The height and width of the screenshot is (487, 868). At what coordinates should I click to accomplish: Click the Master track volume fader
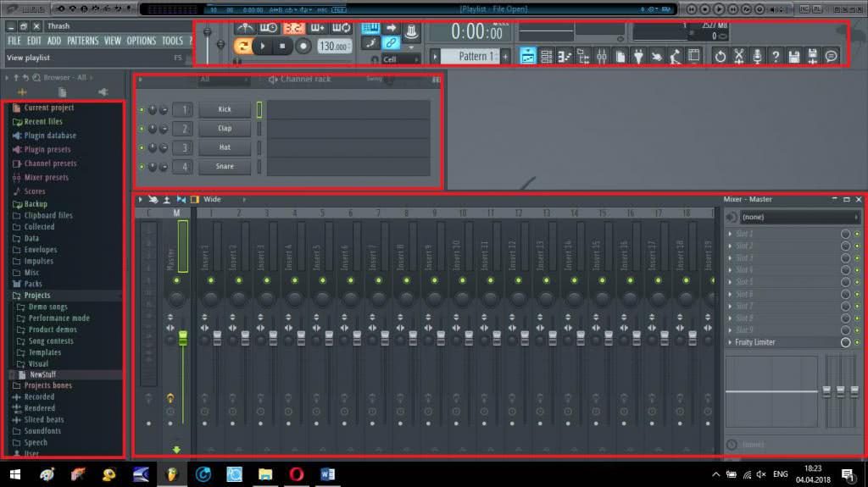tap(182, 337)
